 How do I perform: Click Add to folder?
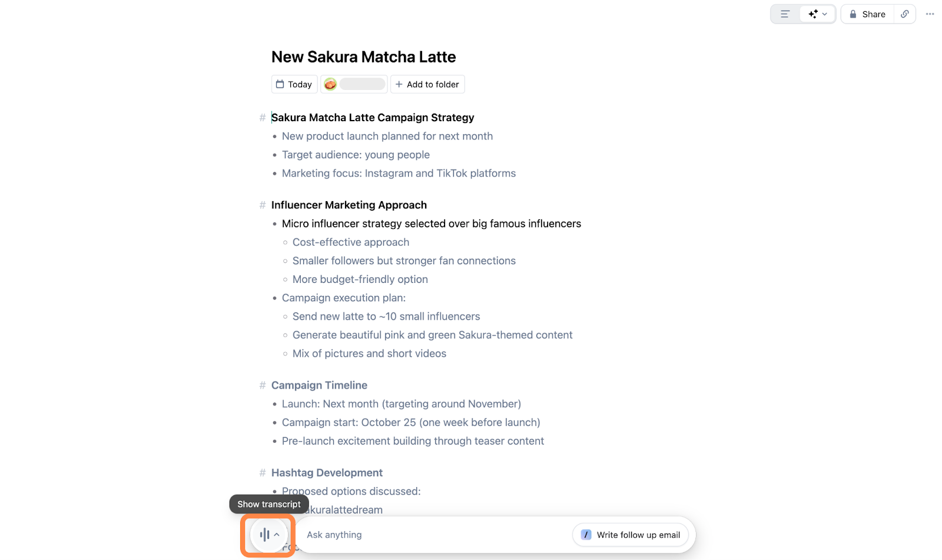tap(427, 84)
